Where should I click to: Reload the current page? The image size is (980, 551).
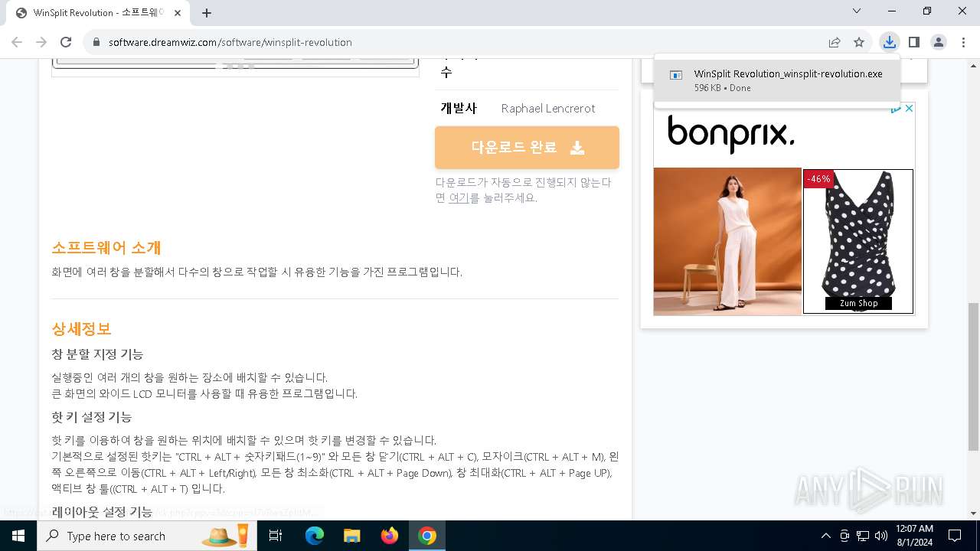pos(66,42)
